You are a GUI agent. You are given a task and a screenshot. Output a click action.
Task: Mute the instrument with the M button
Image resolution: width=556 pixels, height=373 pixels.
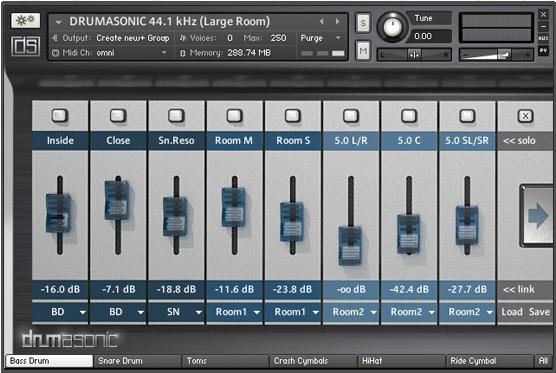click(363, 51)
